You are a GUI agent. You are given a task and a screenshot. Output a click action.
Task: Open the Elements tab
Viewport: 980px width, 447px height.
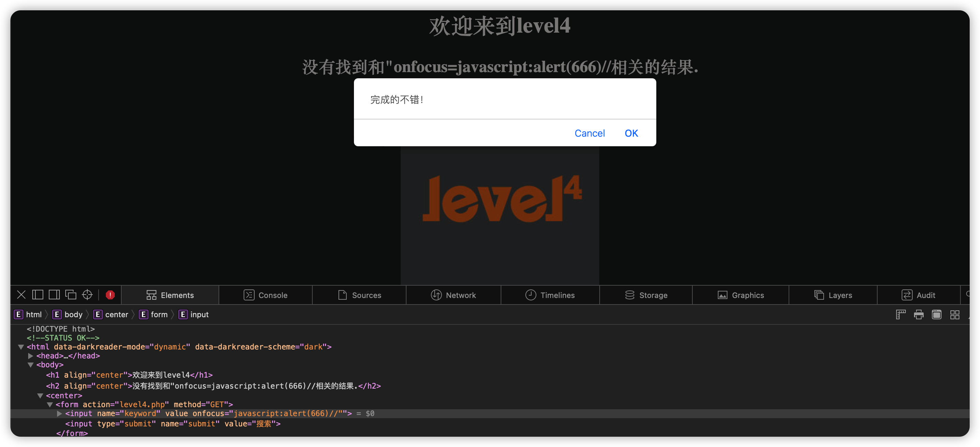[x=170, y=295]
